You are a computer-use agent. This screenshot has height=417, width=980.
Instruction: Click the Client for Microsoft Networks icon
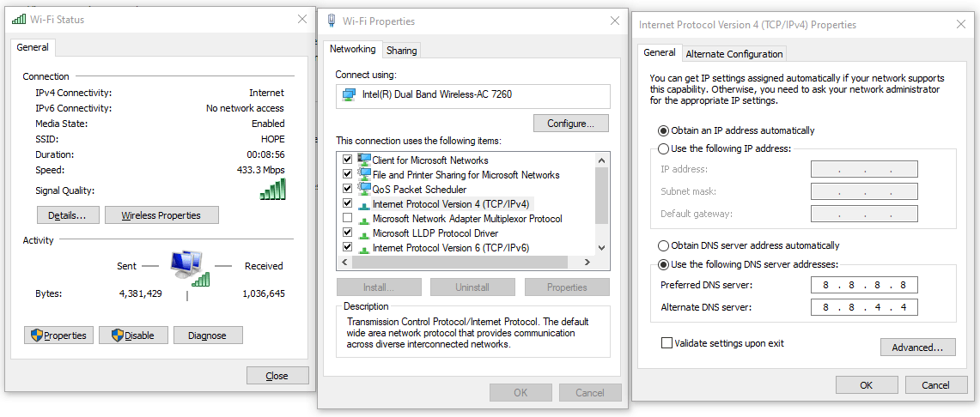click(364, 160)
